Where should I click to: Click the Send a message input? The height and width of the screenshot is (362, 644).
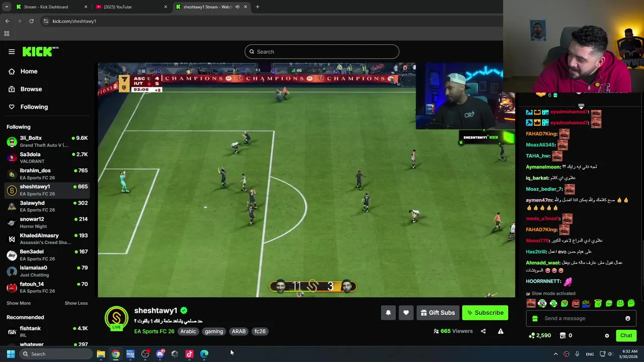pyautogui.click(x=581, y=318)
